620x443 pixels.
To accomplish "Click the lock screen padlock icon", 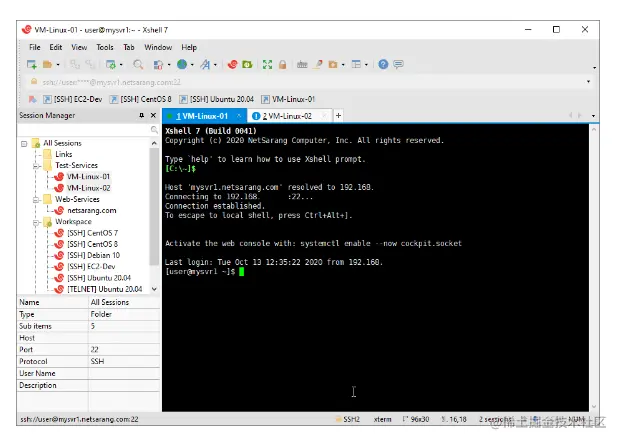I will (282, 64).
